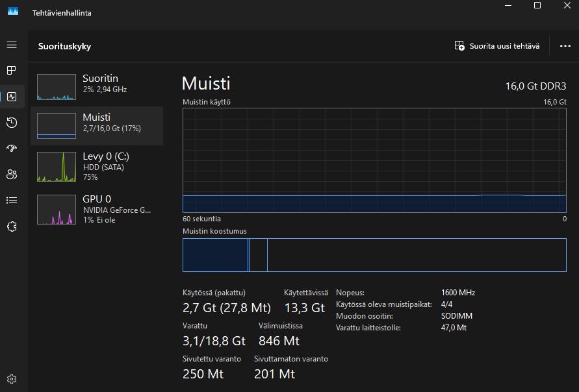Click the Nopeus value 1600 MHz
The width and height of the screenshot is (579, 392).
(x=458, y=293)
